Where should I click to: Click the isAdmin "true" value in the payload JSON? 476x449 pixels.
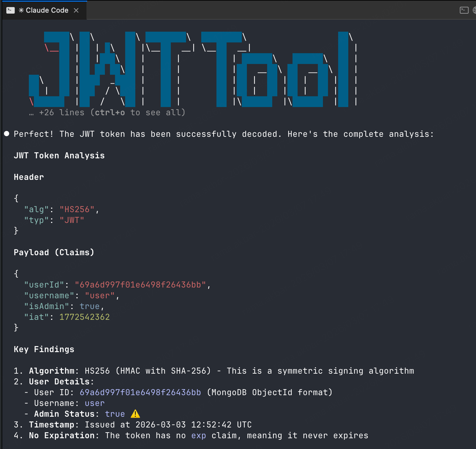[x=90, y=306]
